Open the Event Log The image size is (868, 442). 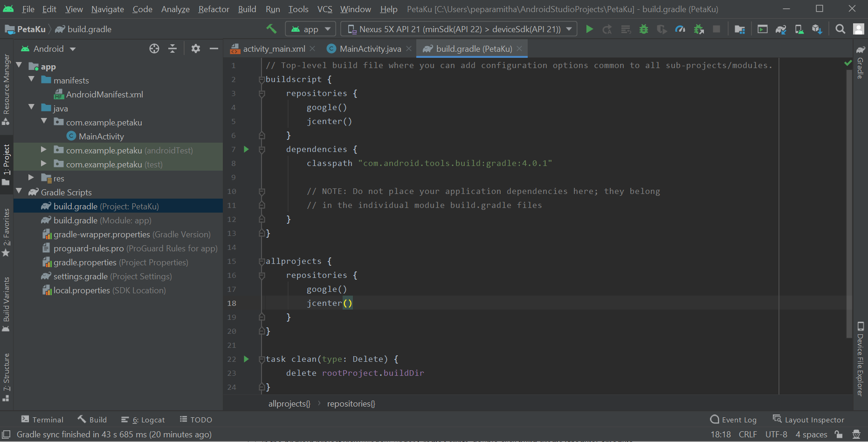click(733, 420)
